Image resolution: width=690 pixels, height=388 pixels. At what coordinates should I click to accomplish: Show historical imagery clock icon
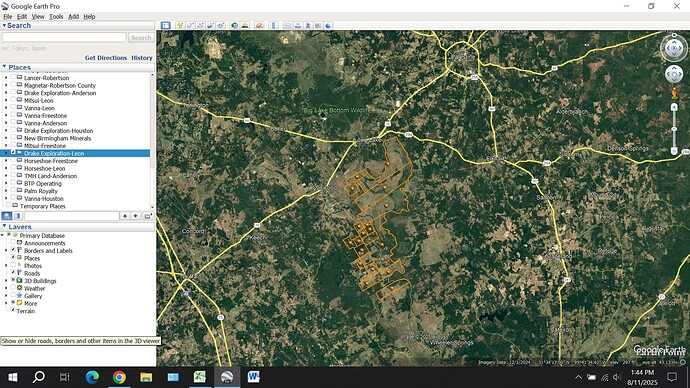(x=234, y=26)
